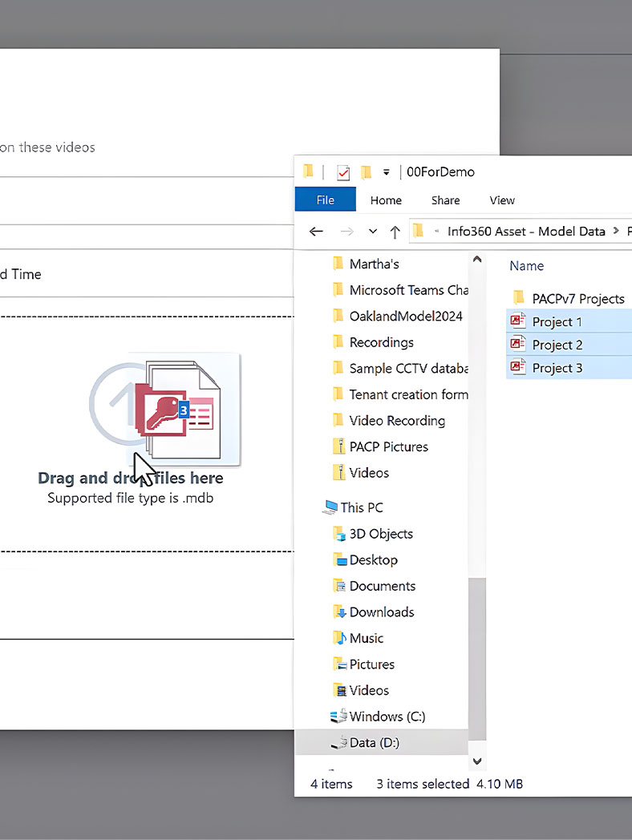
Task: Select Sample CCTV database folder
Action: coord(408,368)
